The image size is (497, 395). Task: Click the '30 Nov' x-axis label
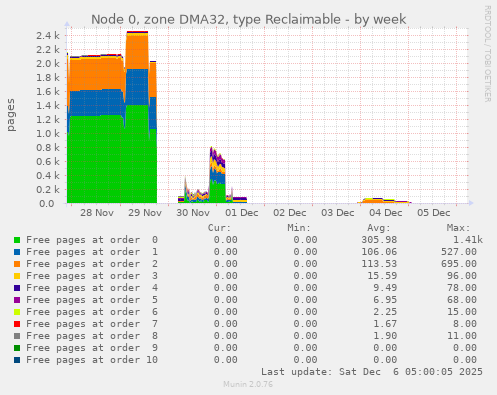193,213
